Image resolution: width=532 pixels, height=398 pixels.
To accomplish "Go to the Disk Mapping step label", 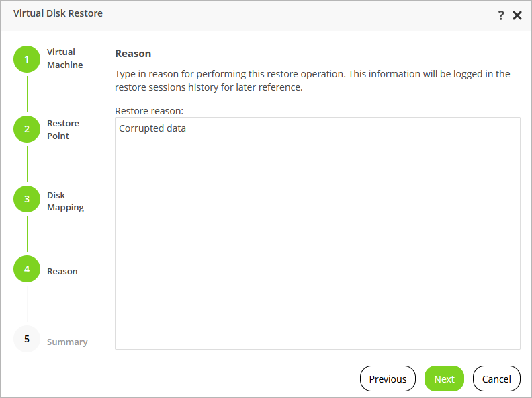I will (65, 202).
